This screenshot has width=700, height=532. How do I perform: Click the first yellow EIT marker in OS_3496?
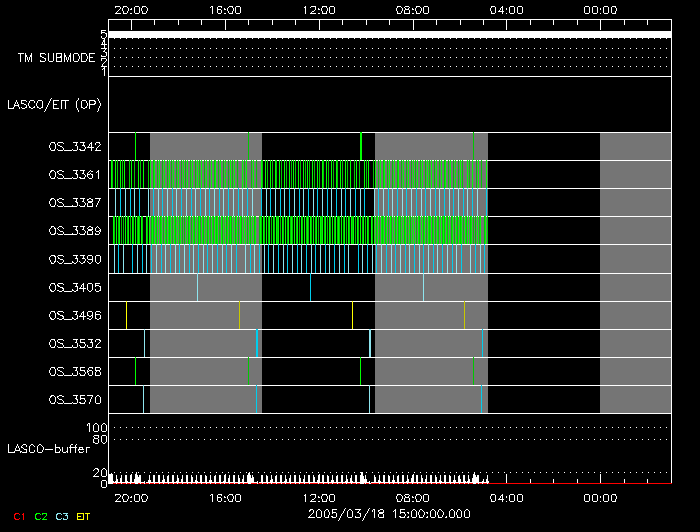pos(126,316)
